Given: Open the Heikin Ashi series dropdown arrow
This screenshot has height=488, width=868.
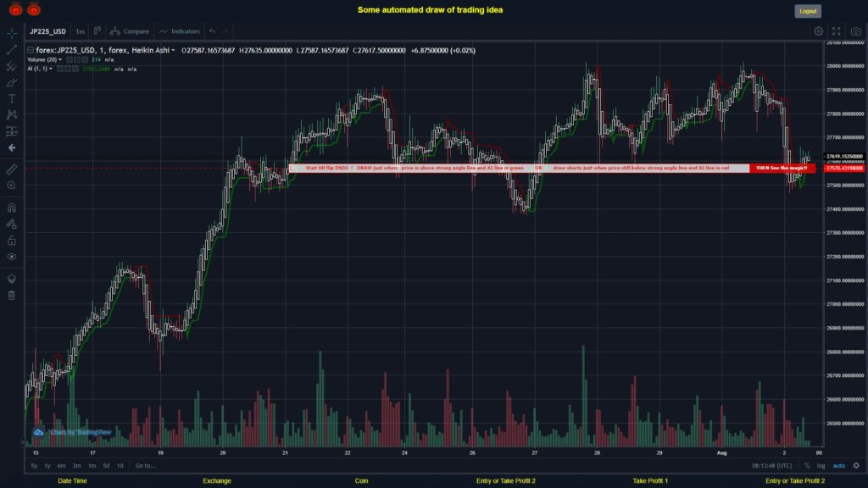Looking at the screenshot, I should 173,50.
